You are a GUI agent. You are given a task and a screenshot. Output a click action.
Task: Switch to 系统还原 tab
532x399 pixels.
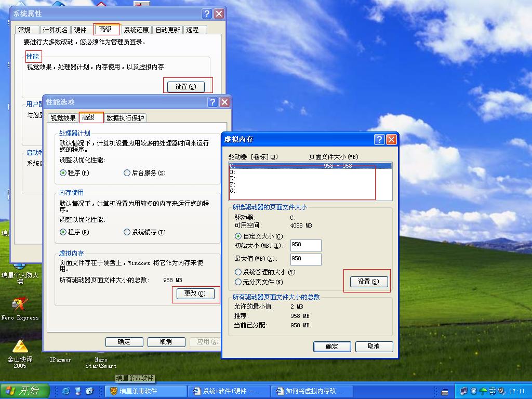click(136, 30)
